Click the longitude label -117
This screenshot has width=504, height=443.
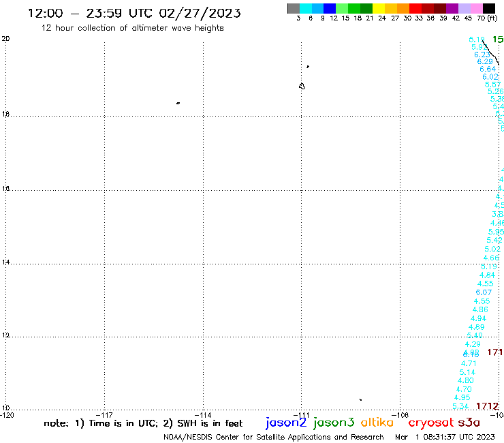[x=104, y=415]
